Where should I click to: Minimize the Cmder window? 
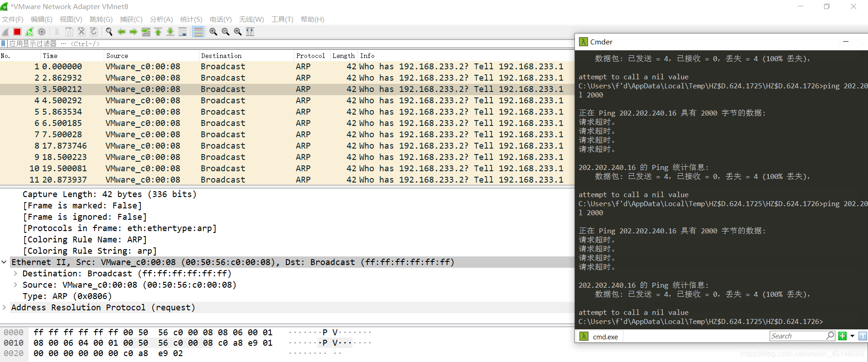coord(845,42)
